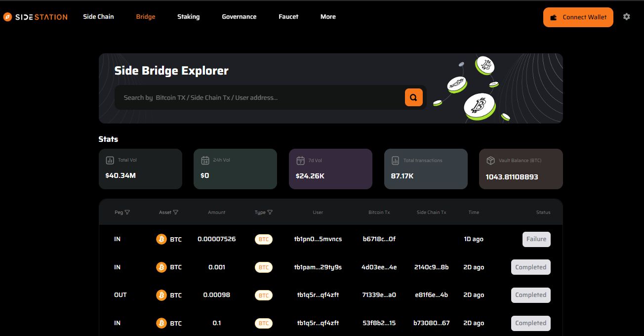Image resolution: width=644 pixels, height=336 pixels.
Task: Click the 24h Vol calendar icon
Action: point(205,161)
